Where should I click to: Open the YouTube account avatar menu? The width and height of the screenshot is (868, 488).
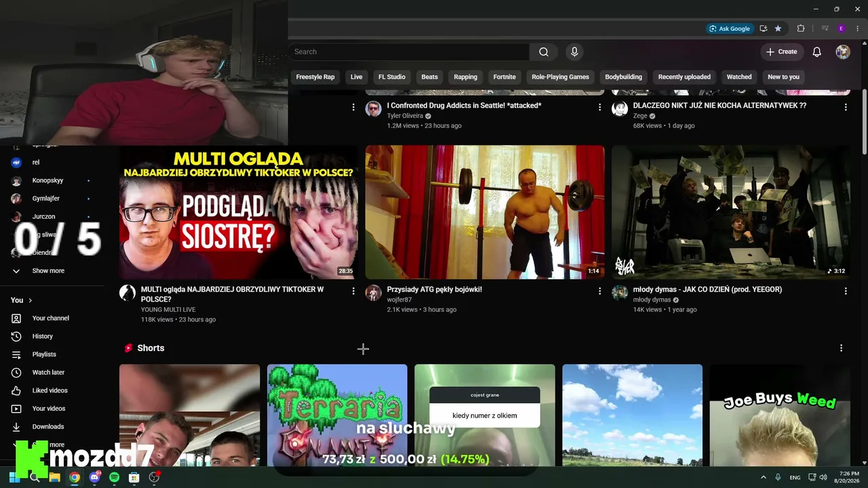pos(843,52)
